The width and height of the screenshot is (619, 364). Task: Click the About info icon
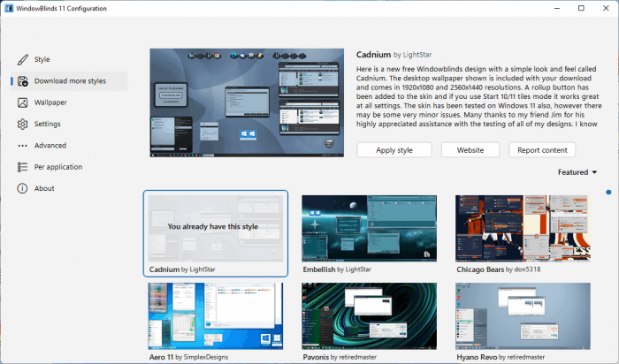tap(22, 188)
